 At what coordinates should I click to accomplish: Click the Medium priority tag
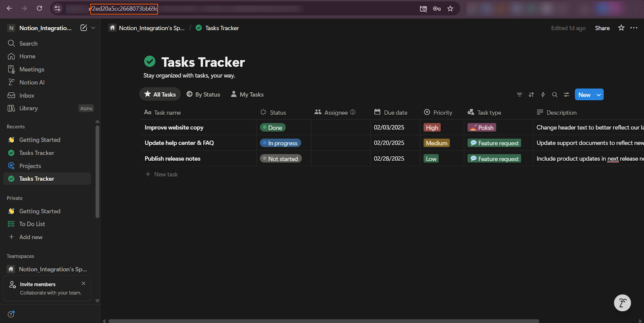[437, 143]
